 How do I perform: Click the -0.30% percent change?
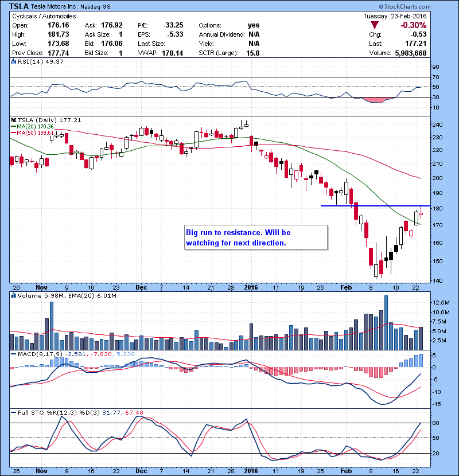(x=414, y=25)
